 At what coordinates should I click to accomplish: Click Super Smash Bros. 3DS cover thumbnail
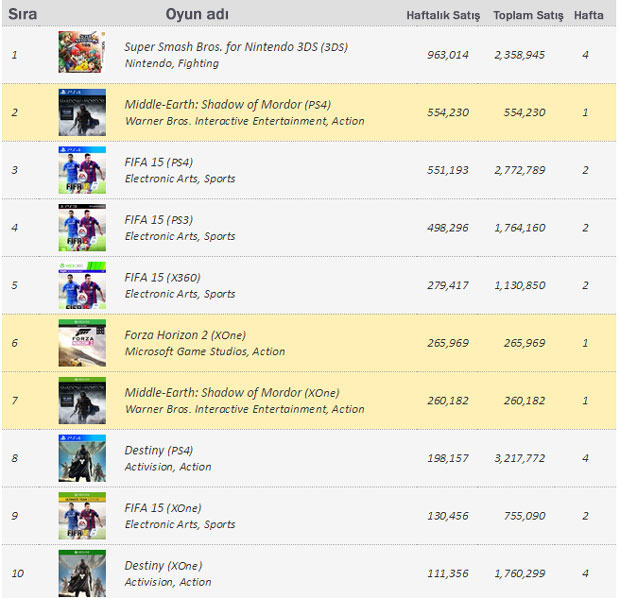click(x=82, y=54)
